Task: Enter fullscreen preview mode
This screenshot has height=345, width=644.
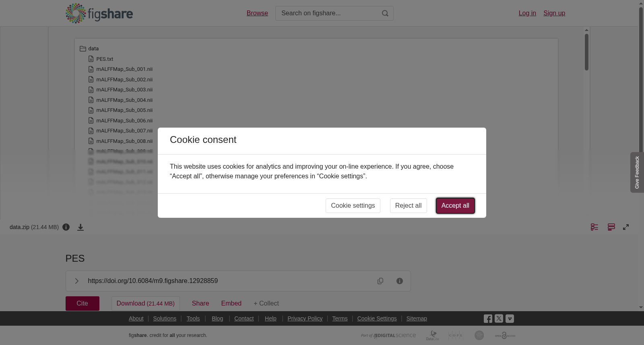Action: click(626, 227)
